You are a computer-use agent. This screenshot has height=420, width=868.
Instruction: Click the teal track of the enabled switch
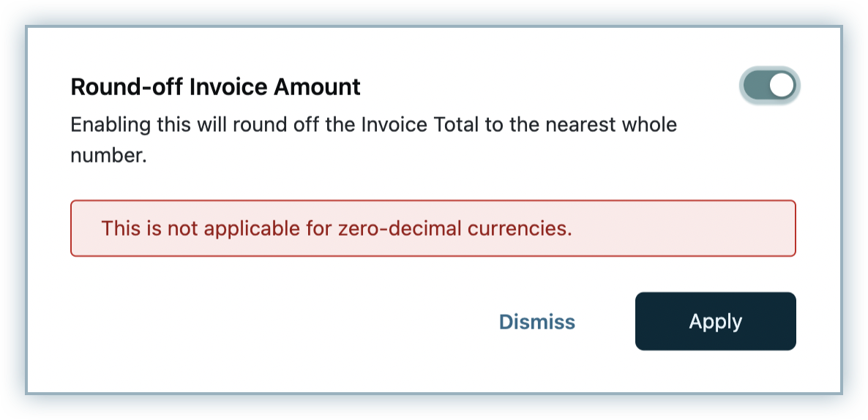coord(755,86)
